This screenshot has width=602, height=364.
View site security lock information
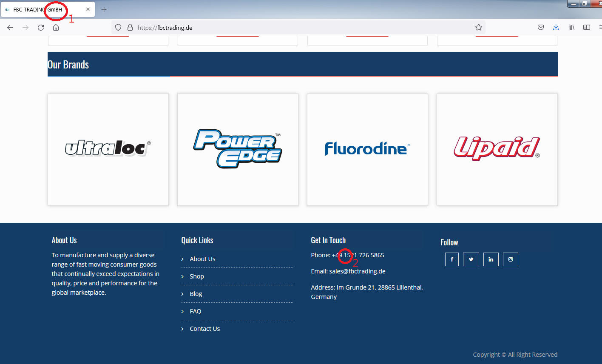pos(130,28)
